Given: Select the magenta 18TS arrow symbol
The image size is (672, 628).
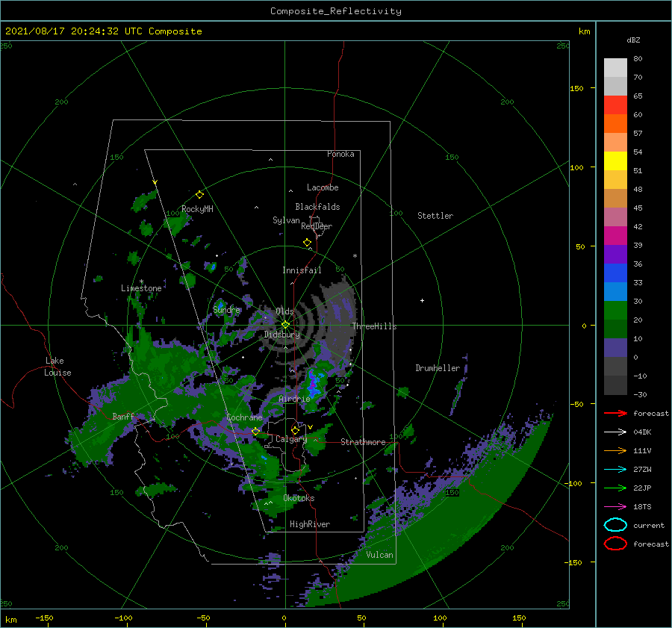Looking at the screenshot, I should [615, 507].
